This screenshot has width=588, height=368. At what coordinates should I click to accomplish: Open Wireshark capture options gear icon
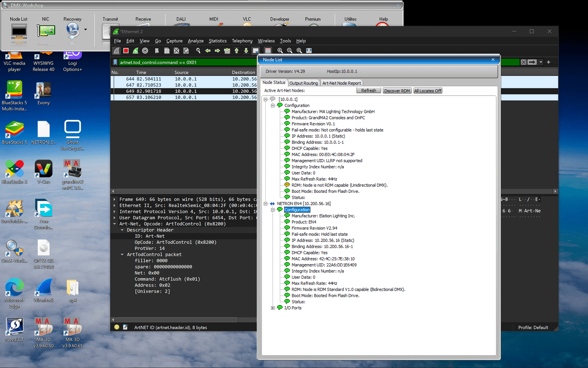145,51
